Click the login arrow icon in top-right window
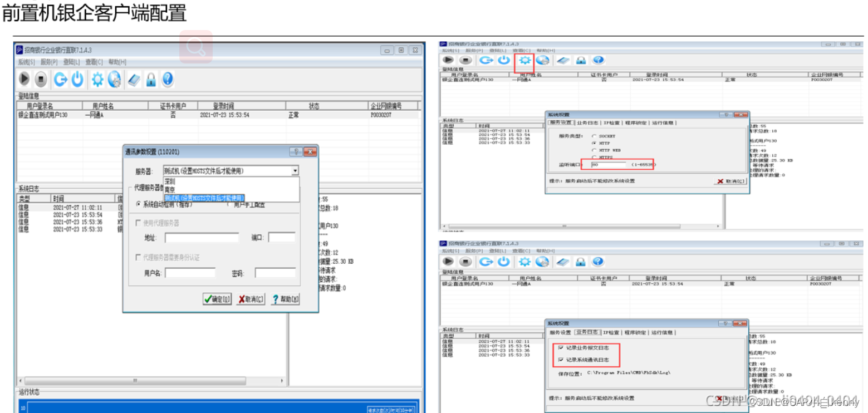Image resolution: width=868 pixels, height=413 pixels. [486, 60]
